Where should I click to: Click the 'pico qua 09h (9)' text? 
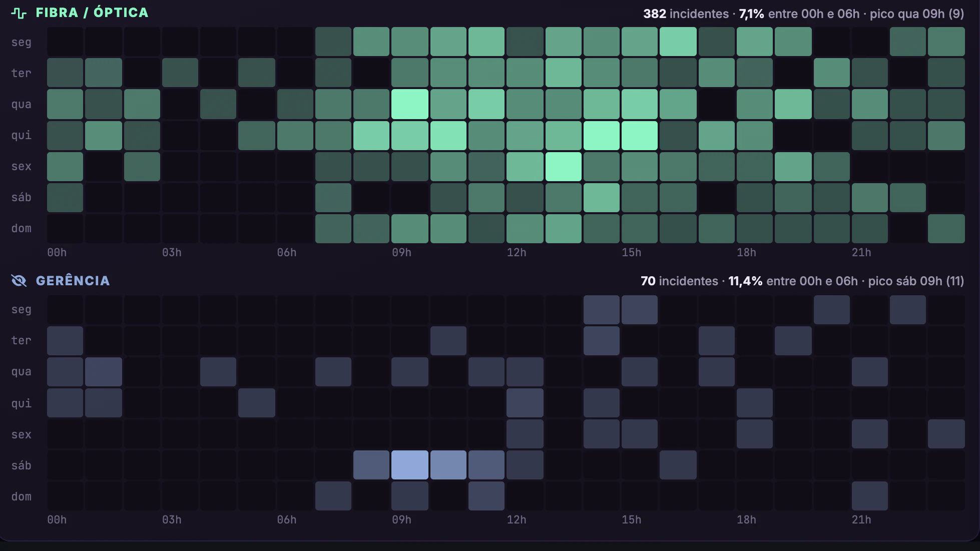[x=917, y=14]
